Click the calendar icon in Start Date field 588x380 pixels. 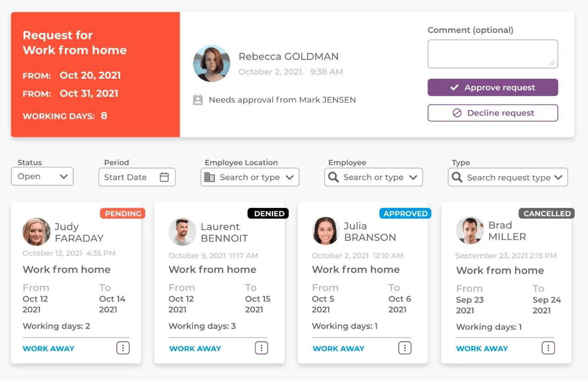[x=164, y=177]
